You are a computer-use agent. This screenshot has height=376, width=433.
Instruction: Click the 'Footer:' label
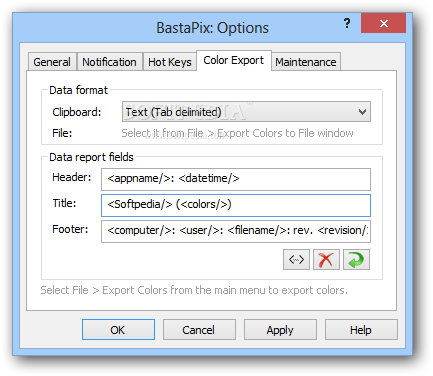70,229
